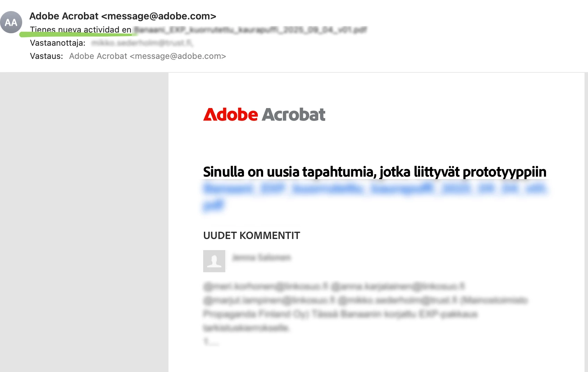Click the AA sender avatar

(11, 22)
